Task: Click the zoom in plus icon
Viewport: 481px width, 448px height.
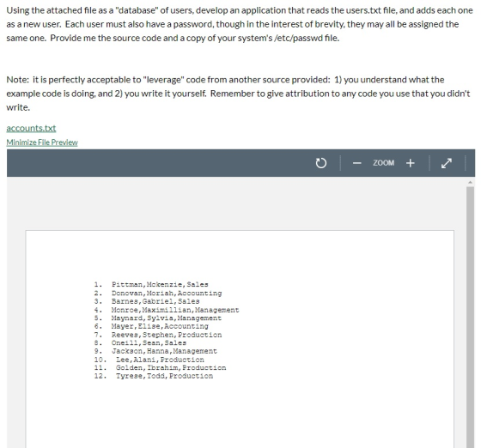Action: [x=411, y=163]
